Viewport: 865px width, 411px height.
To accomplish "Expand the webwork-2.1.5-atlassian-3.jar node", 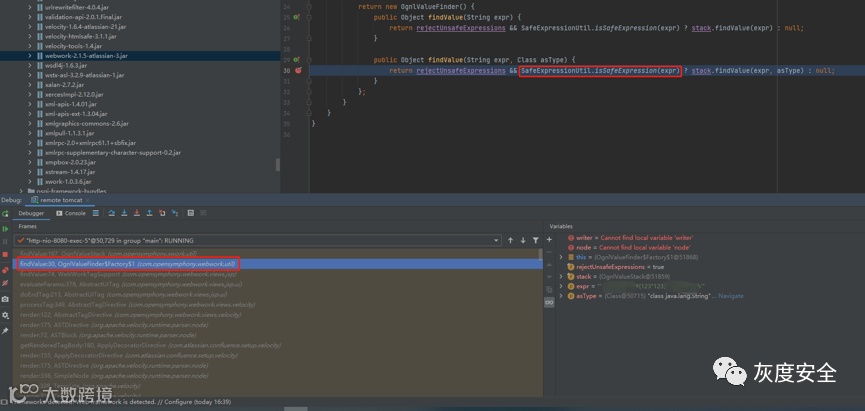I will 32,56.
